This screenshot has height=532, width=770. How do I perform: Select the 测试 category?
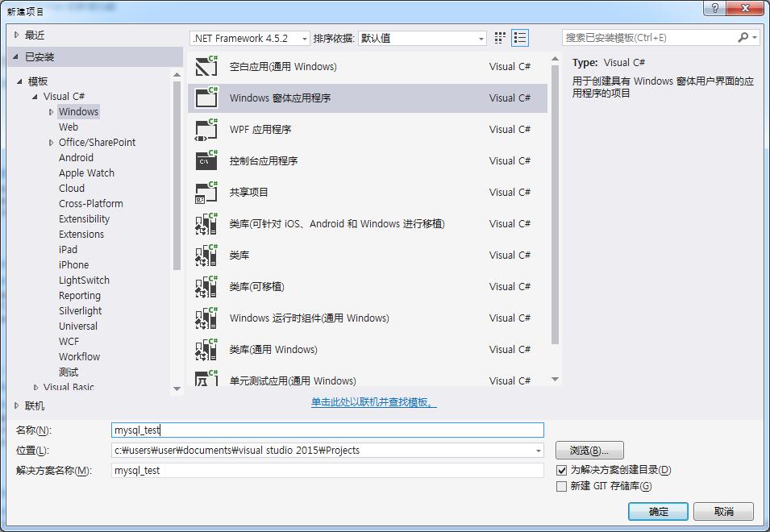point(69,372)
